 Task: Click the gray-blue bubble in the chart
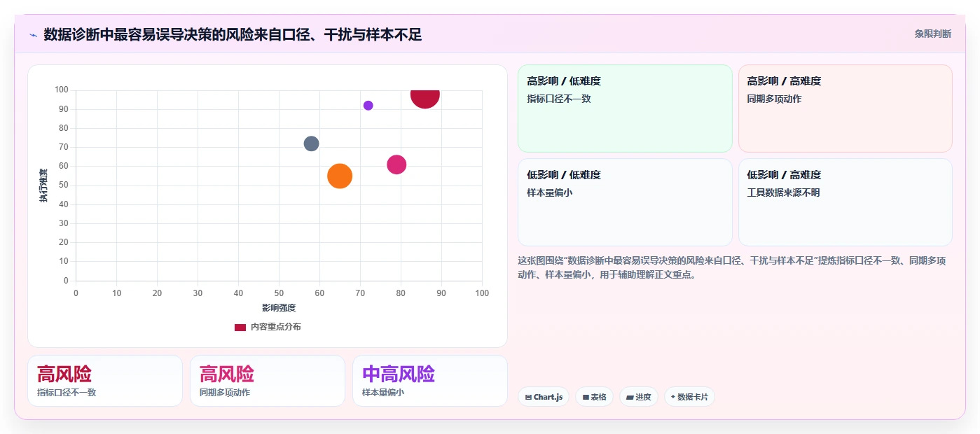click(312, 143)
